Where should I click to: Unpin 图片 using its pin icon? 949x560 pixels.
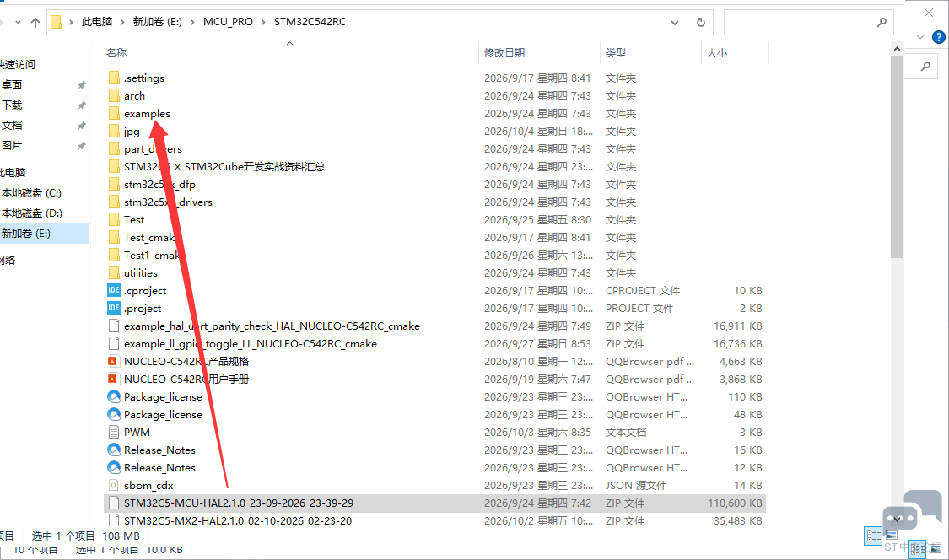81,146
